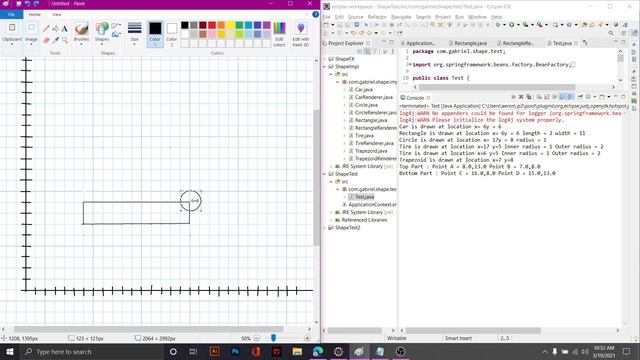This screenshot has height=360, width=640.
Task: Click Link with Editor icon in Project Explorer
Action: (x=367, y=51)
